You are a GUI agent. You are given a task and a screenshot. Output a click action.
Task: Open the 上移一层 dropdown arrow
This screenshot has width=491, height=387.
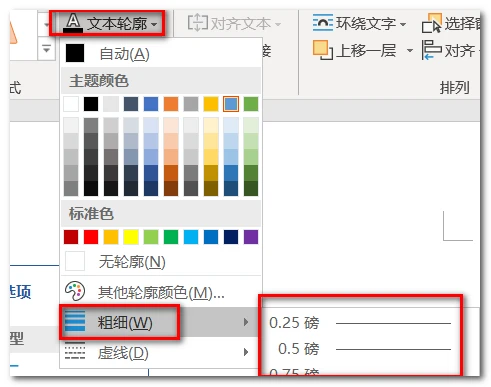coord(410,51)
